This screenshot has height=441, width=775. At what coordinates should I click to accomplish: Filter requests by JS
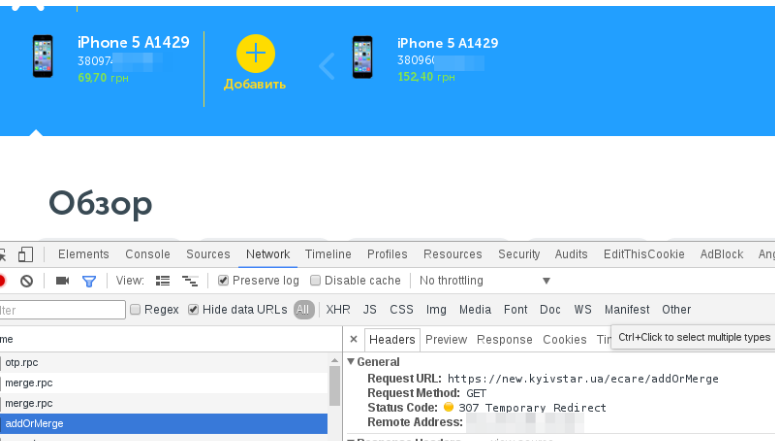click(370, 309)
